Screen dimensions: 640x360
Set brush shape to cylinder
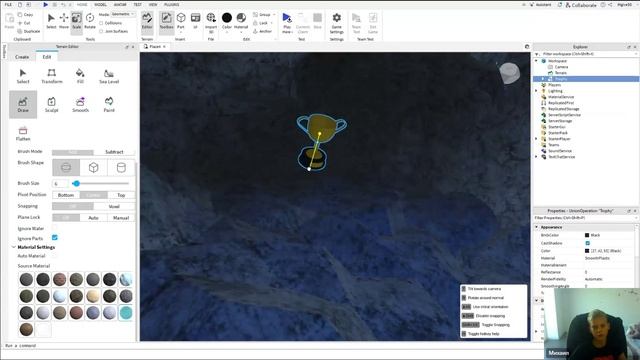click(x=121, y=167)
